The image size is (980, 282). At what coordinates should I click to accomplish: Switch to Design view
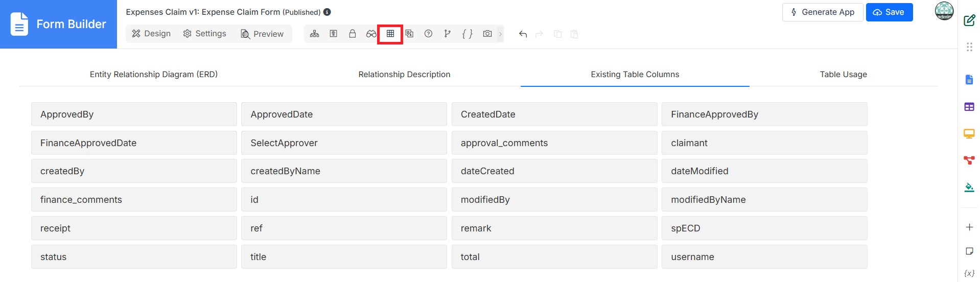click(x=151, y=34)
